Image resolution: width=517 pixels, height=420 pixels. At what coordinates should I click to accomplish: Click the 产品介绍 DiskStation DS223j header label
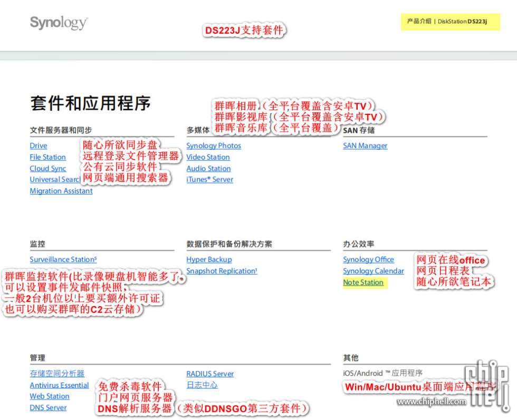(x=447, y=22)
